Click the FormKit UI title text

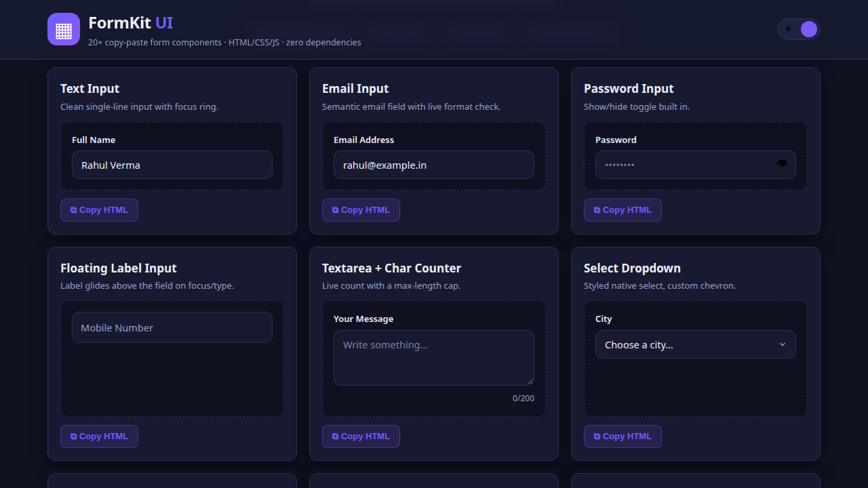point(131,23)
